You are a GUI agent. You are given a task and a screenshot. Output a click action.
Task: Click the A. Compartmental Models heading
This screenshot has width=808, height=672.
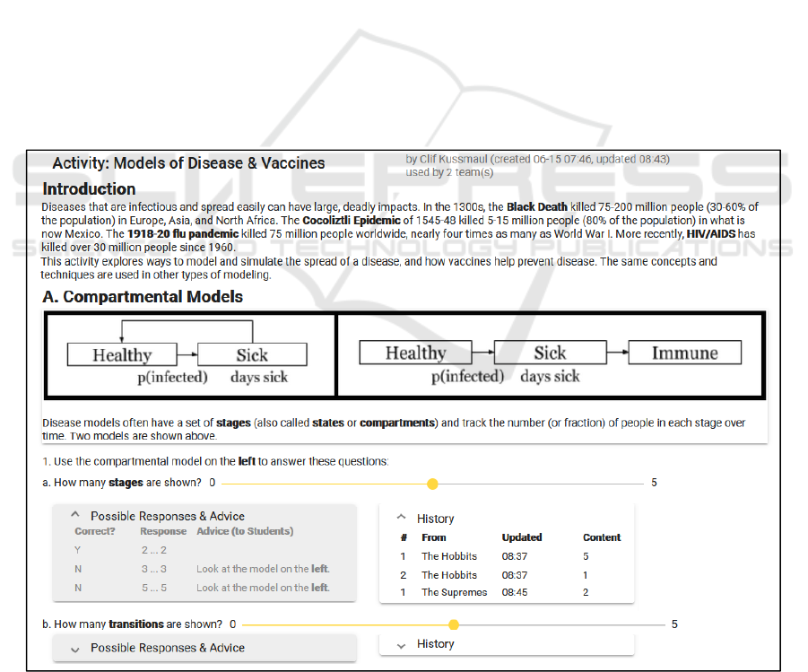[143, 297]
